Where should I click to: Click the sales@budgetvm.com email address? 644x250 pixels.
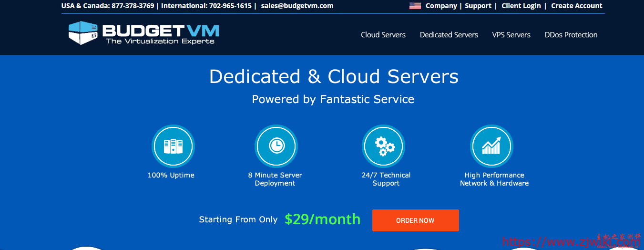(x=297, y=6)
